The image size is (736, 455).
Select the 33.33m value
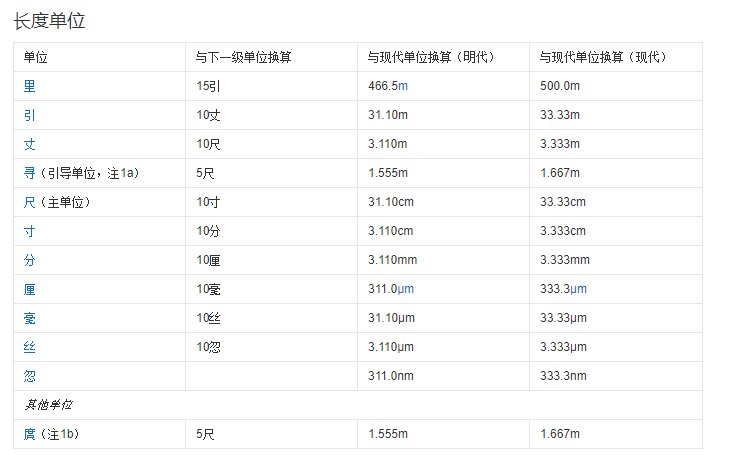click(x=560, y=115)
